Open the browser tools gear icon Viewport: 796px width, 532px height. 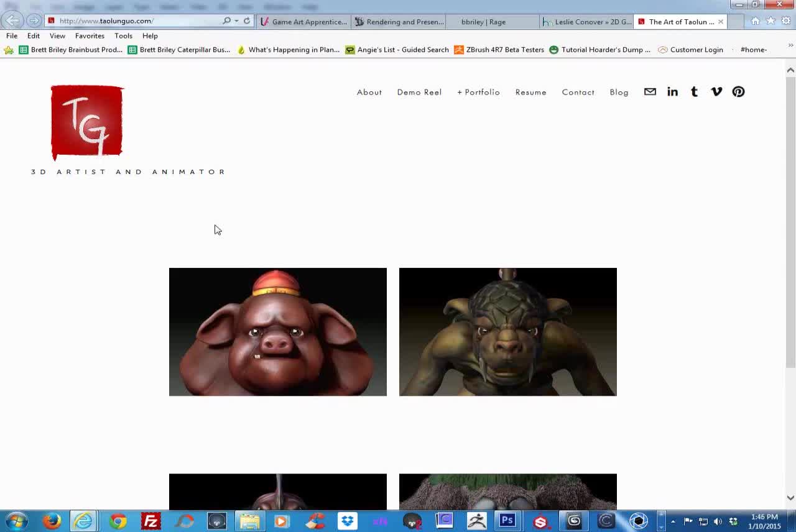pyautogui.click(x=786, y=21)
